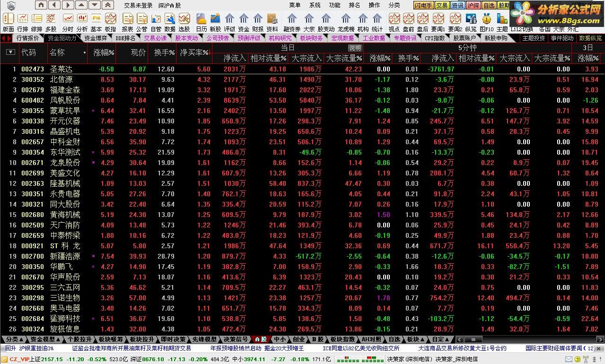The width and height of the screenshot is (605, 364).
Task: Select the A股 bottom tab
Action: 261,339
